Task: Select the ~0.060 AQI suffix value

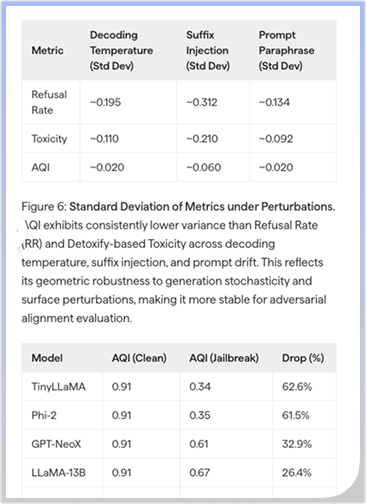Action: tap(203, 167)
